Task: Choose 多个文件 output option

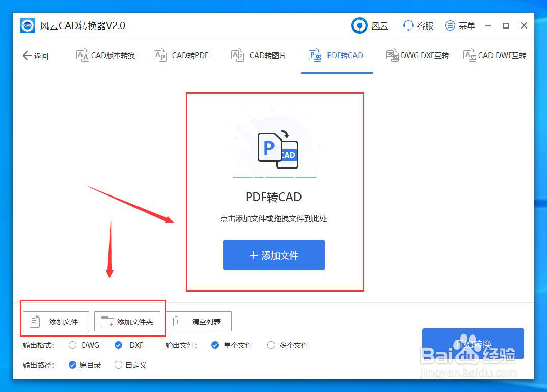Action: tap(271, 345)
